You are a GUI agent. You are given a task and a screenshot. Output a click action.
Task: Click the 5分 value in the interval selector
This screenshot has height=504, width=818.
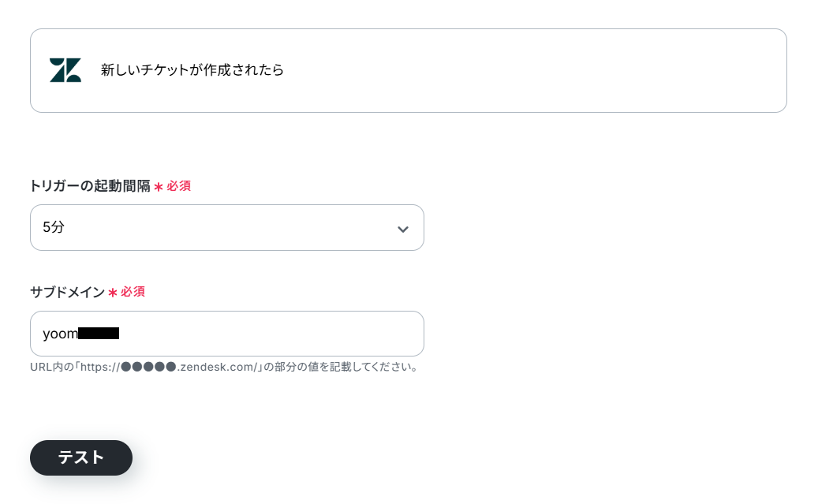point(53,227)
